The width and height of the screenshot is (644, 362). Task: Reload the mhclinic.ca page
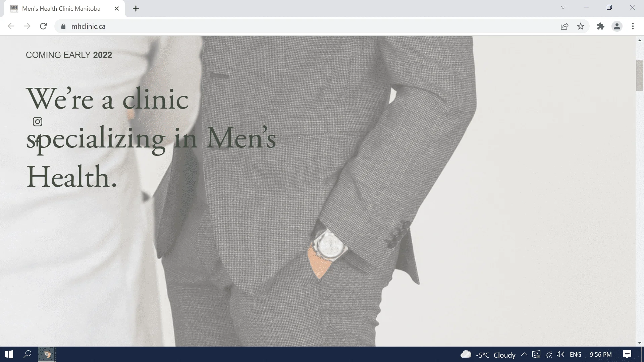click(x=43, y=26)
